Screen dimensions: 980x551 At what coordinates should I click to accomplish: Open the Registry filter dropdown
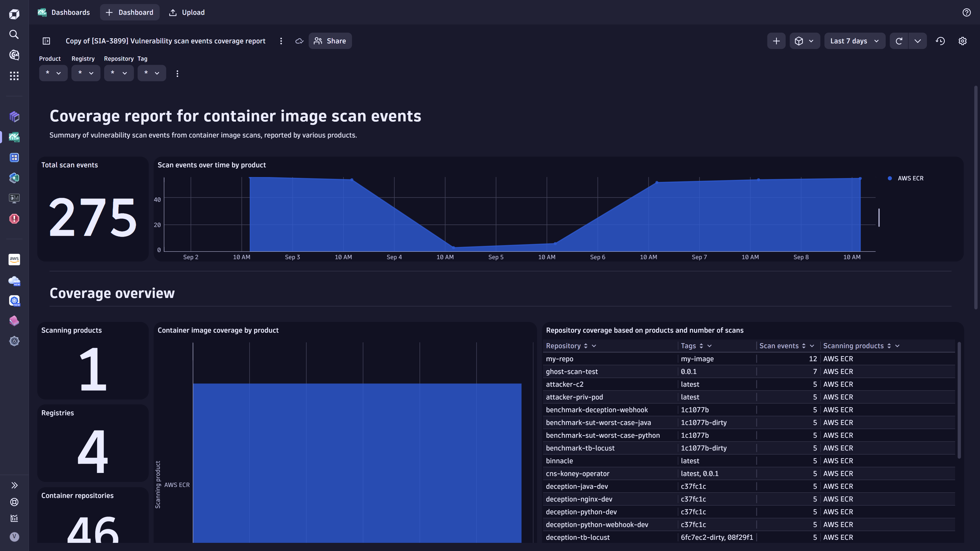85,73
